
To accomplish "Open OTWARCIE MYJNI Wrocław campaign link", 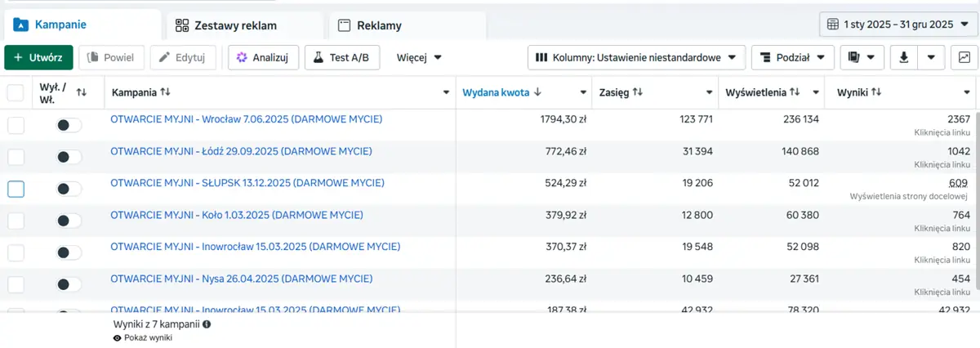I will click(246, 119).
